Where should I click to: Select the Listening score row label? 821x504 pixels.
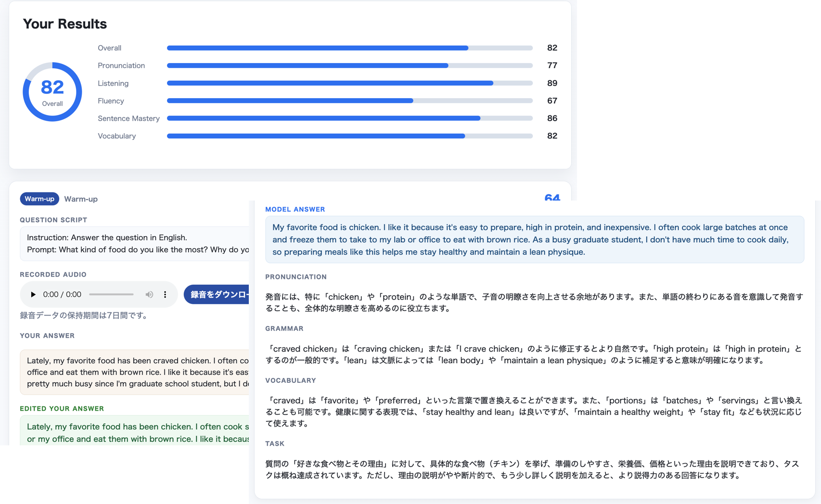113,83
